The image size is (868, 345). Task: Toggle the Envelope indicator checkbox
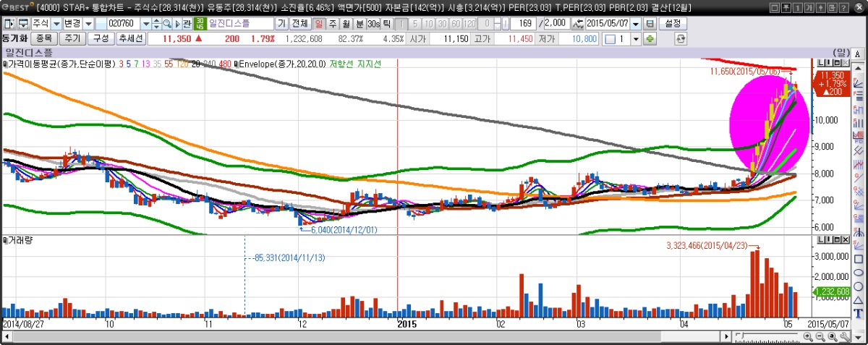tap(236, 64)
